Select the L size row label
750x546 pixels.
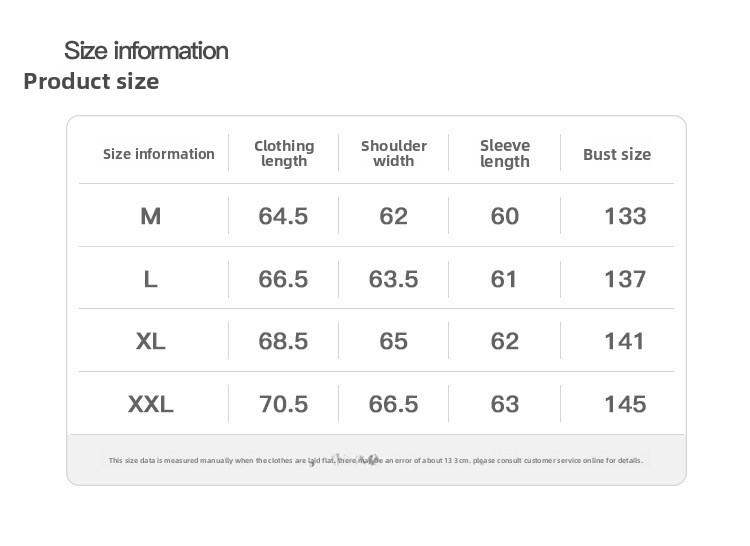coord(151,279)
